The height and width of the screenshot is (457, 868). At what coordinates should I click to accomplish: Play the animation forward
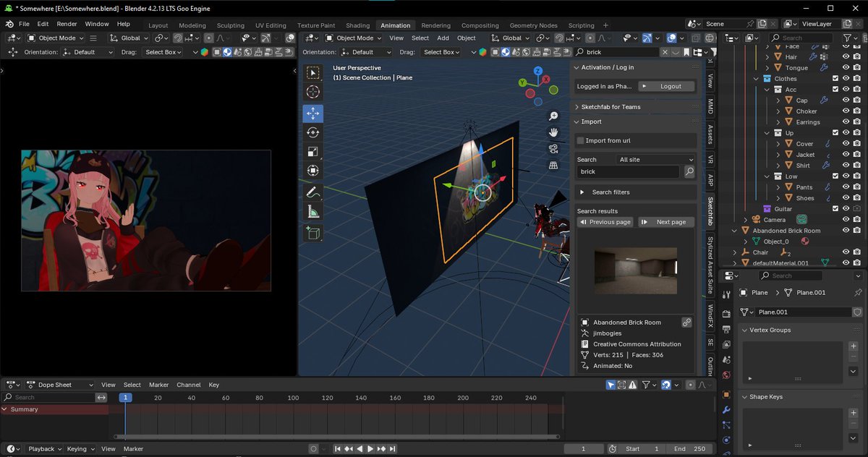click(x=370, y=449)
